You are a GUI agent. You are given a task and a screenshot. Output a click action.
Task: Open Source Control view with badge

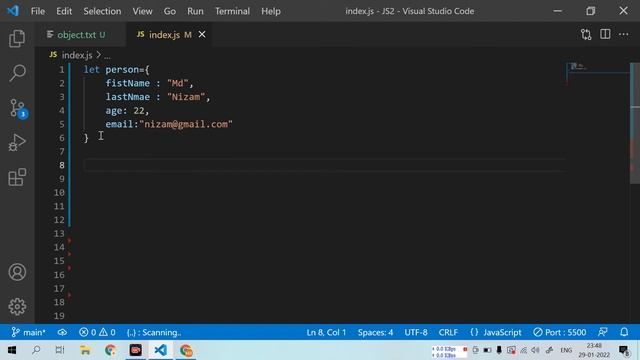tap(18, 109)
